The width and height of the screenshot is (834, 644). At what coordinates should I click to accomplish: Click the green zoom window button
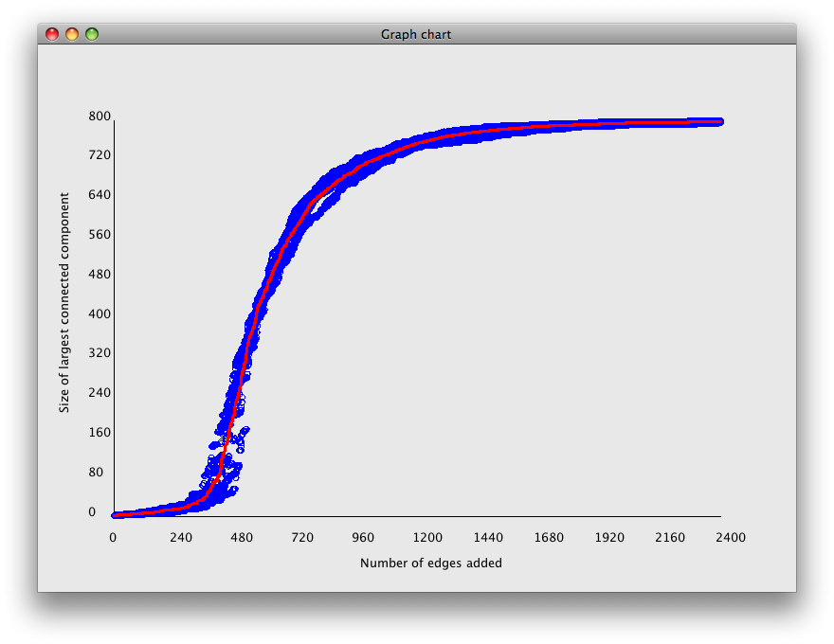coord(92,35)
